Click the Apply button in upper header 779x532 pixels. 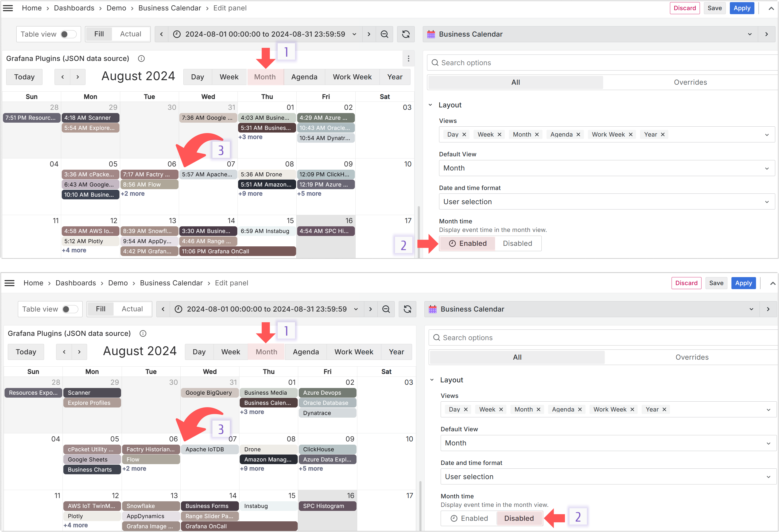pyautogui.click(x=742, y=8)
